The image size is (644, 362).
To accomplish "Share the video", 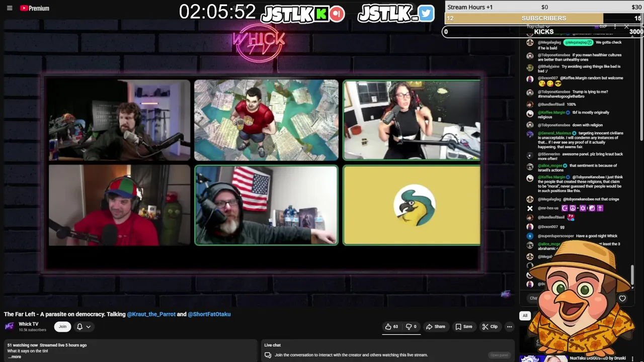I will tap(436, 327).
